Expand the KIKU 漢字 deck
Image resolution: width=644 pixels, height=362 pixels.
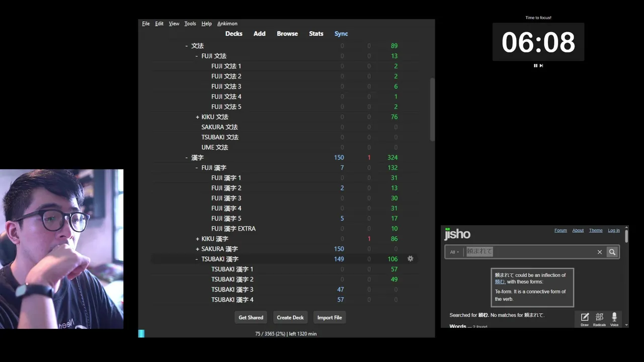197,239
